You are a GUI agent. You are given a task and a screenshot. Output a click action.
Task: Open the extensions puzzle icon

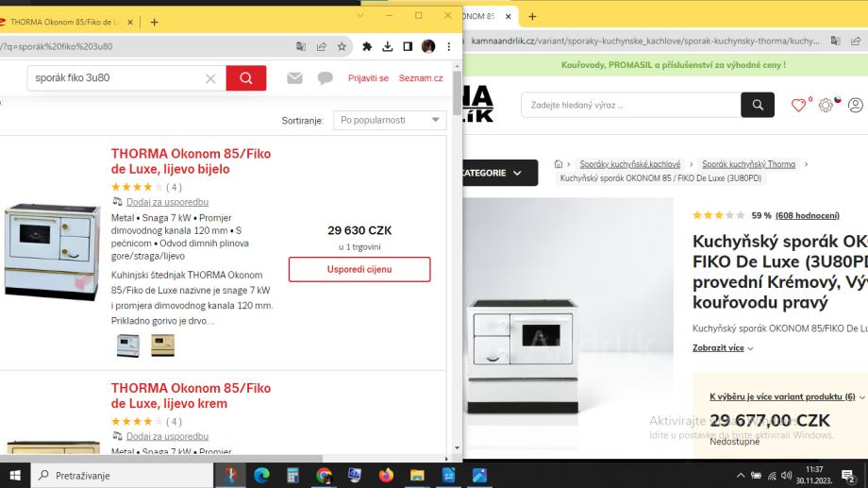367,46
